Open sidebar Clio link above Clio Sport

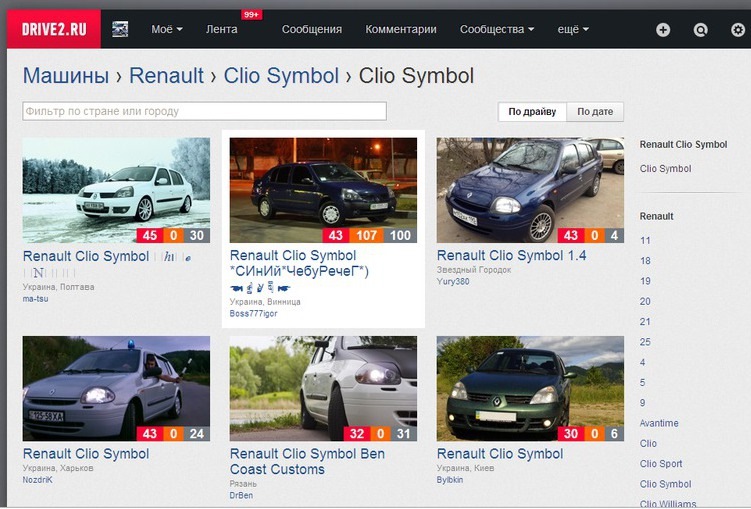648,443
